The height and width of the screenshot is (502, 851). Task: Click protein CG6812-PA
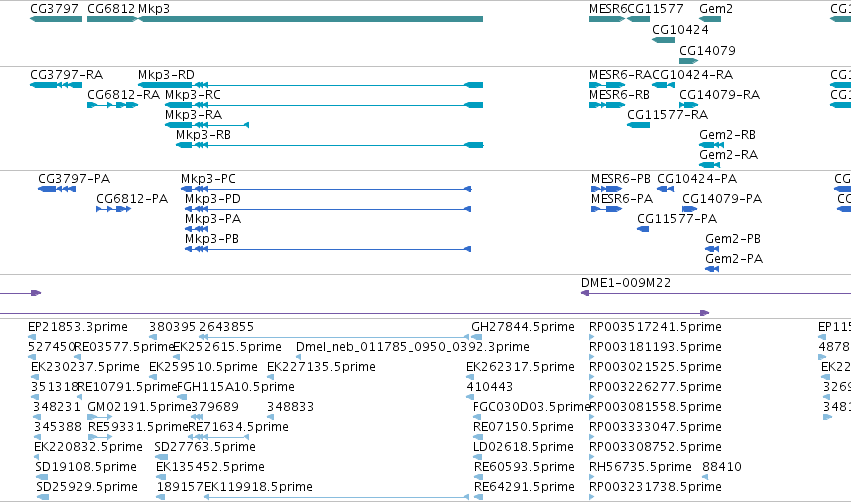click(113, 209)
